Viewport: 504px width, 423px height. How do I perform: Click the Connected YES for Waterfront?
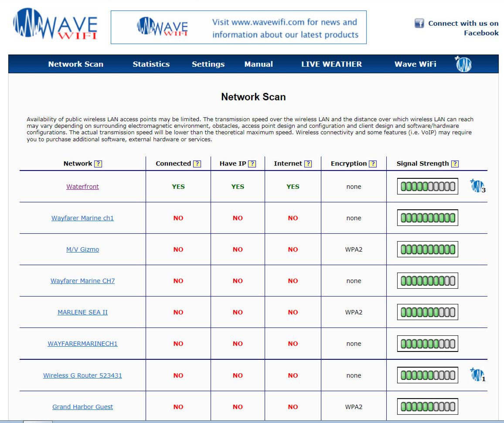point(178,187)
